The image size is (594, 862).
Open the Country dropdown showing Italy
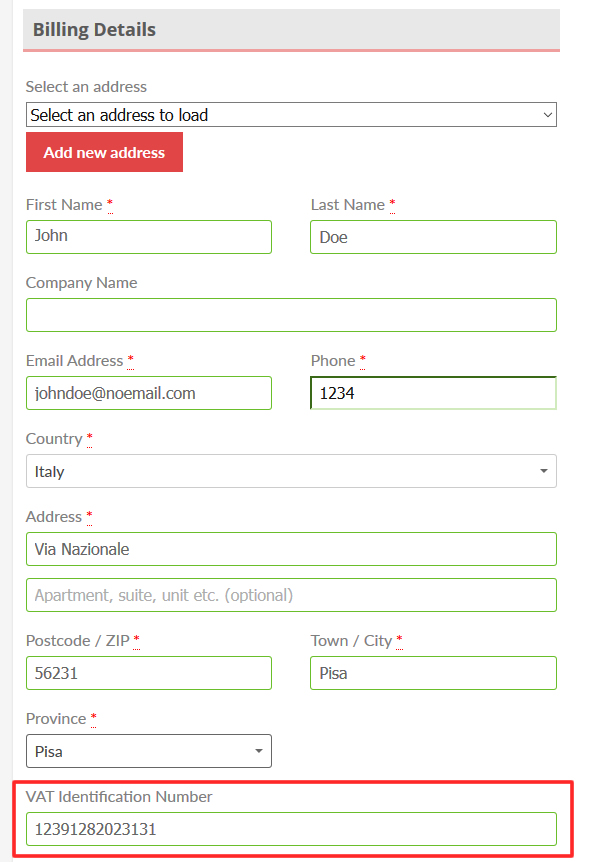pos(291,471)
